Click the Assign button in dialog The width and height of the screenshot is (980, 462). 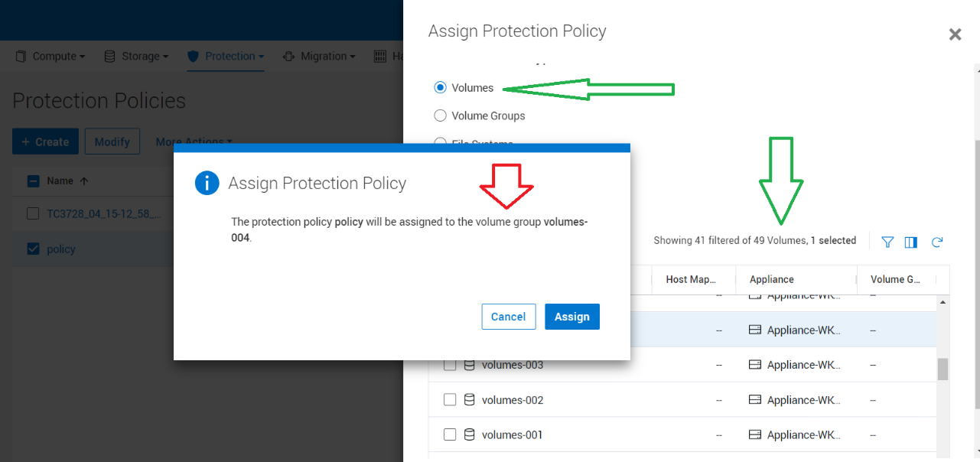(571, 317)
